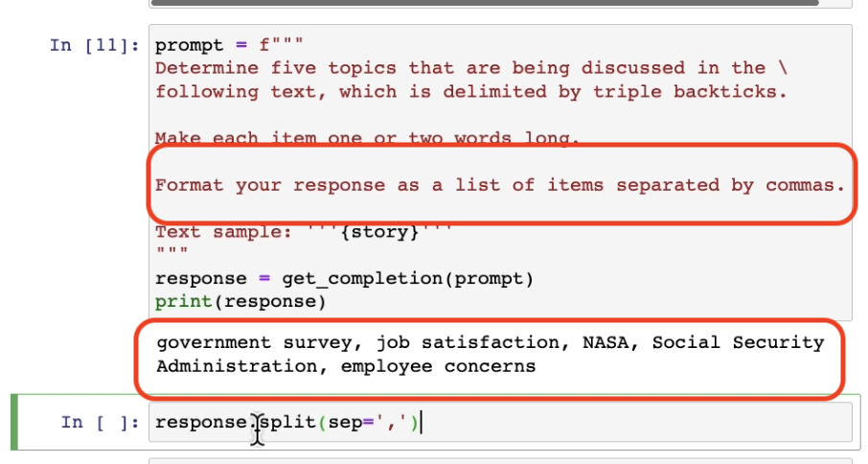The width and height of the screenshot is (868, 464).
Task: Select the In [11] cell prompt label
Action: [96, 45]
